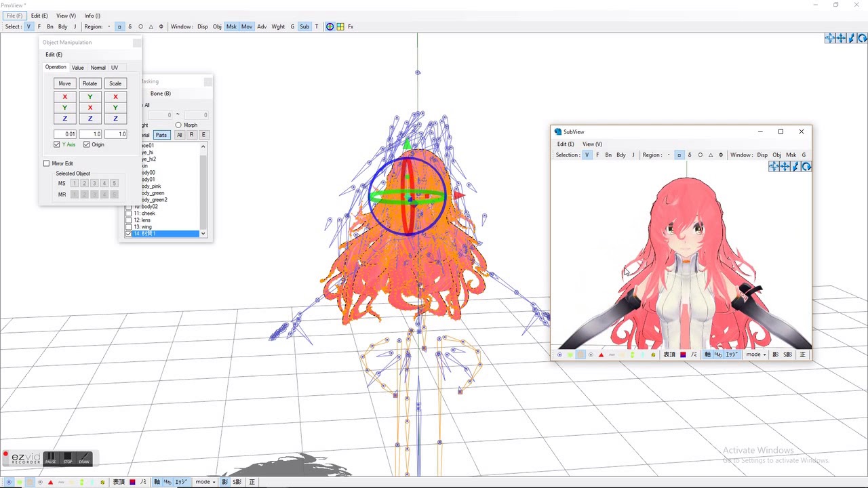Choose lasso region select in main toolbar
Screen dimensions: 868x488
tap(130, 26)
